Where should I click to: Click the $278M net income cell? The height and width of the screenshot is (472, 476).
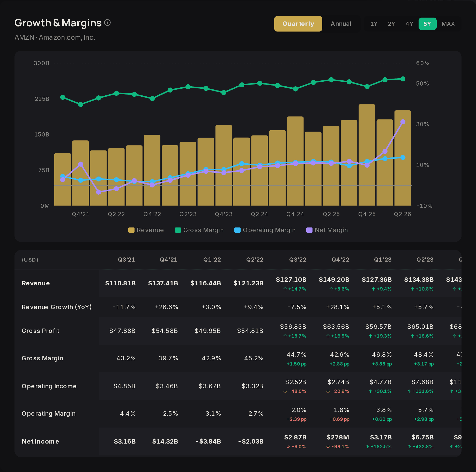(x=338, y=437)
